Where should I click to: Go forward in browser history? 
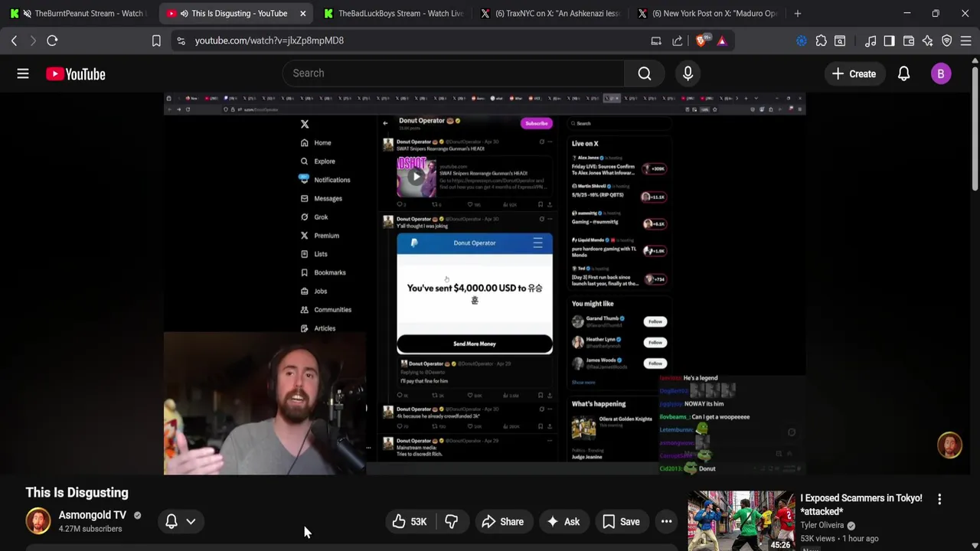tap(33, 41)
